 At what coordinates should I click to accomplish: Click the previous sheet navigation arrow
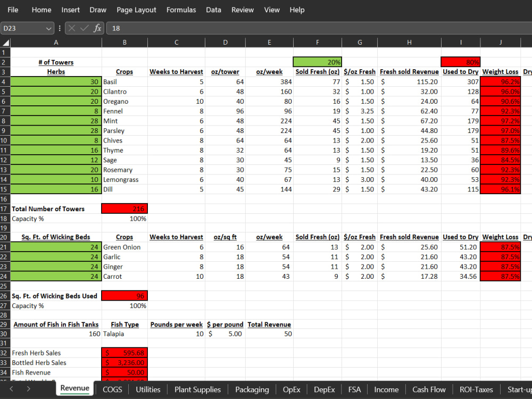[x=12, y=389]
